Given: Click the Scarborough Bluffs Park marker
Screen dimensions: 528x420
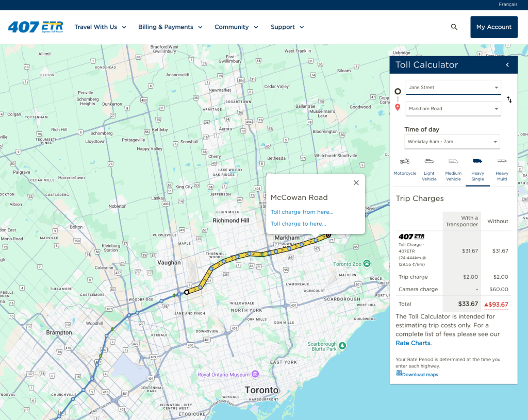Looking at the screenshot, I should (x=342, y=345).
